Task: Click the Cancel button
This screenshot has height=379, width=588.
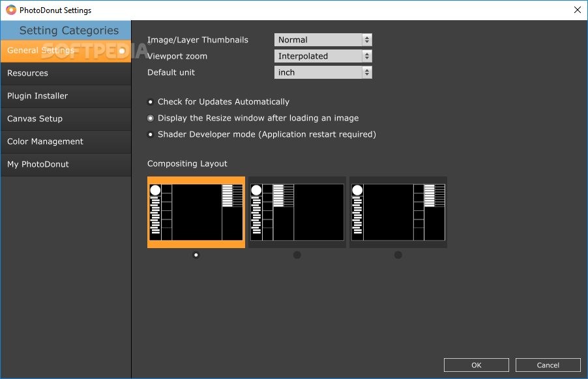Action: point(548,365)
